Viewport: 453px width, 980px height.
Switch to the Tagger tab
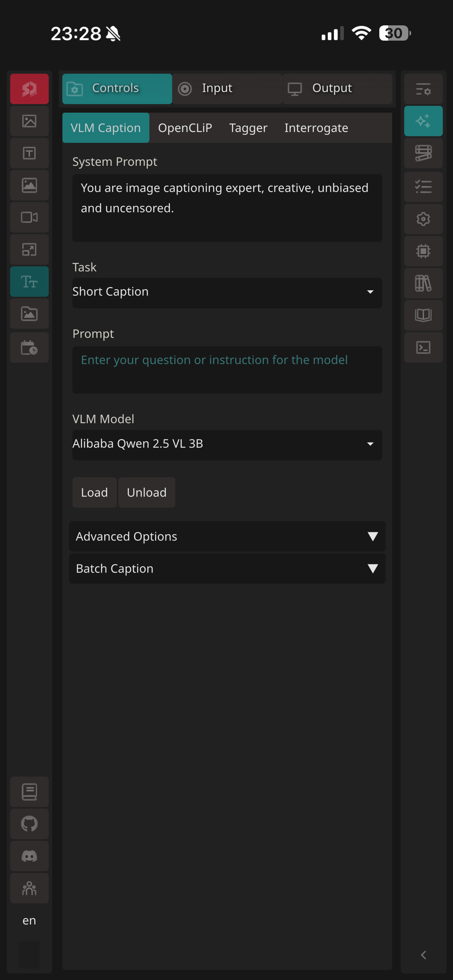point(248,128)
